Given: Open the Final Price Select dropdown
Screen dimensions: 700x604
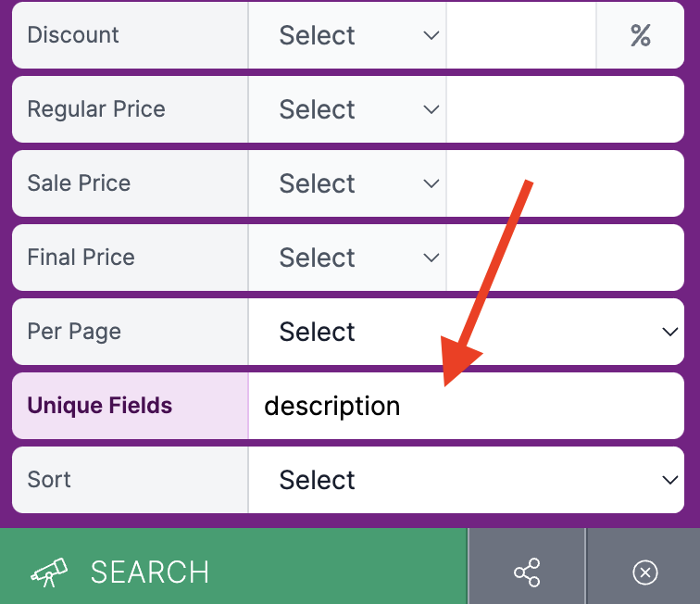Looking at the screenshot, I should pos(347,258).
